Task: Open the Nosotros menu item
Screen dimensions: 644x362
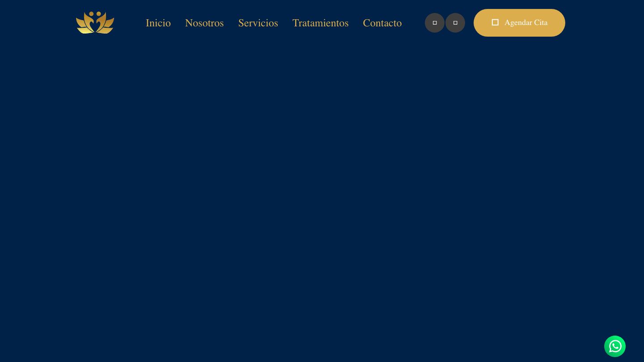Action: pos(204,23)
